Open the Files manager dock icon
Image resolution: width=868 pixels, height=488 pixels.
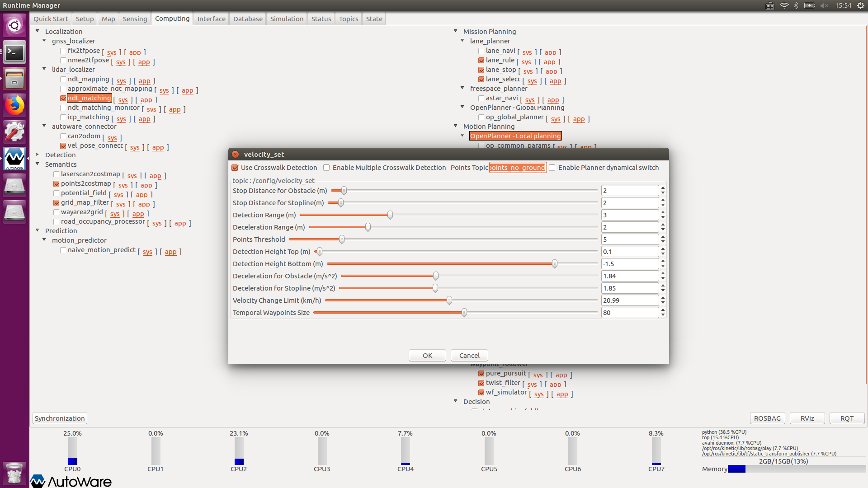pos(14,79)
